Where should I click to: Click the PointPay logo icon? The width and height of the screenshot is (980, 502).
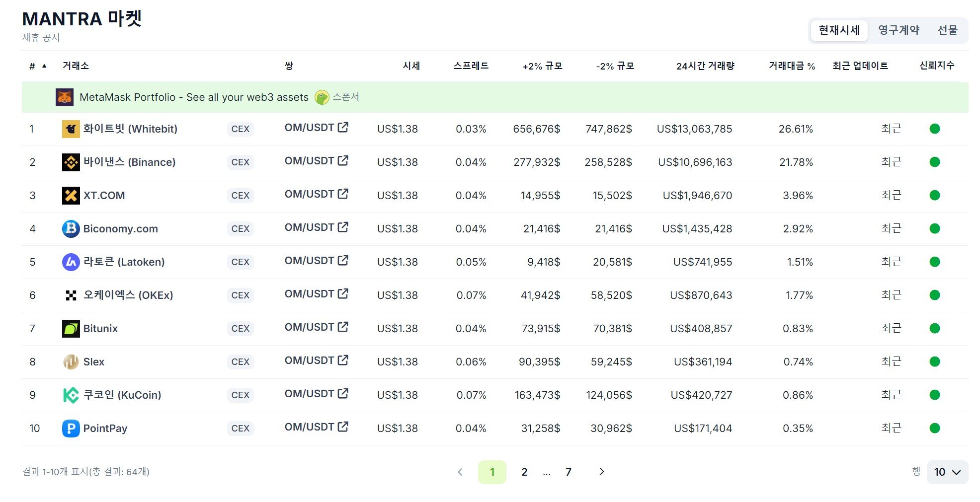(x=71, y=429)
